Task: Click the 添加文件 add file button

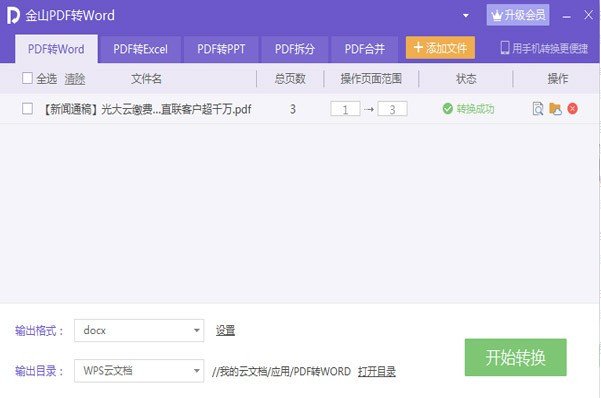Action: pos(440,48)
